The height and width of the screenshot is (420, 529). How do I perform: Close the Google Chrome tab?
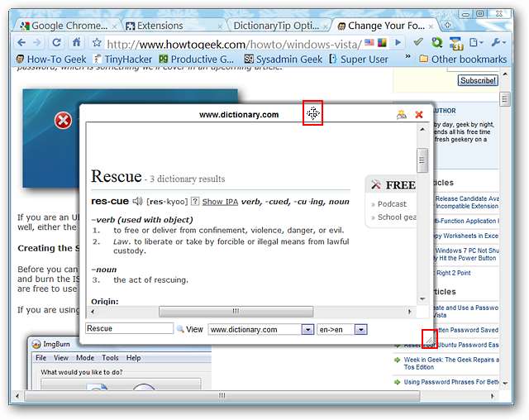(114, 26)
